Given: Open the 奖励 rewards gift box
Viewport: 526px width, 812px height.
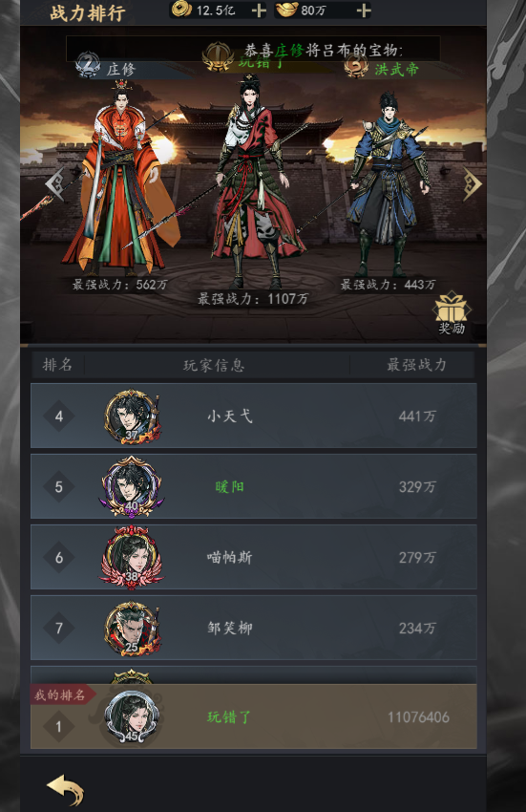Looking at the screenshot, I should pyautogui.click(x=452, y=312).
